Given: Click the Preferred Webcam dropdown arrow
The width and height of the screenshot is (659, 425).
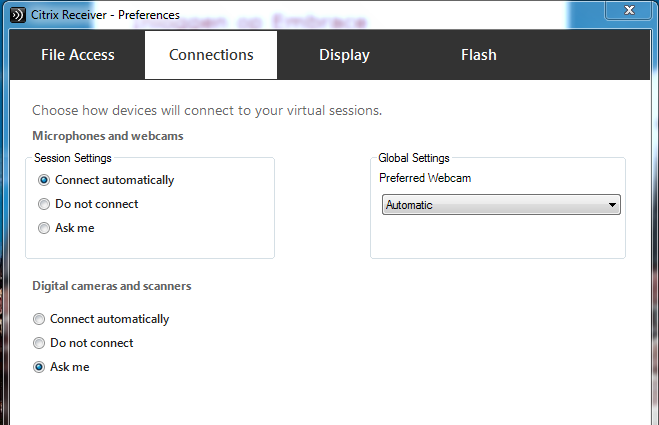Looking at the screenshot, I should click(x=612, y=205).
